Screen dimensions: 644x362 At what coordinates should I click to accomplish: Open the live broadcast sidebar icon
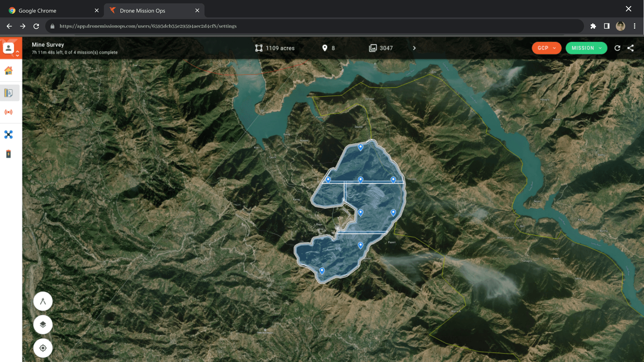pyautogui.click(x=8, y=112)
